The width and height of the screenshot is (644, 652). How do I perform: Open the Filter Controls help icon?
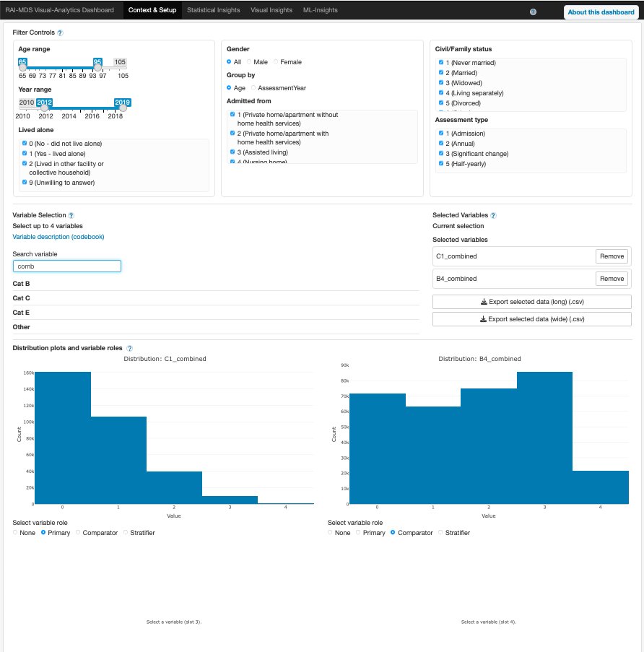click(x=60, y=32)
